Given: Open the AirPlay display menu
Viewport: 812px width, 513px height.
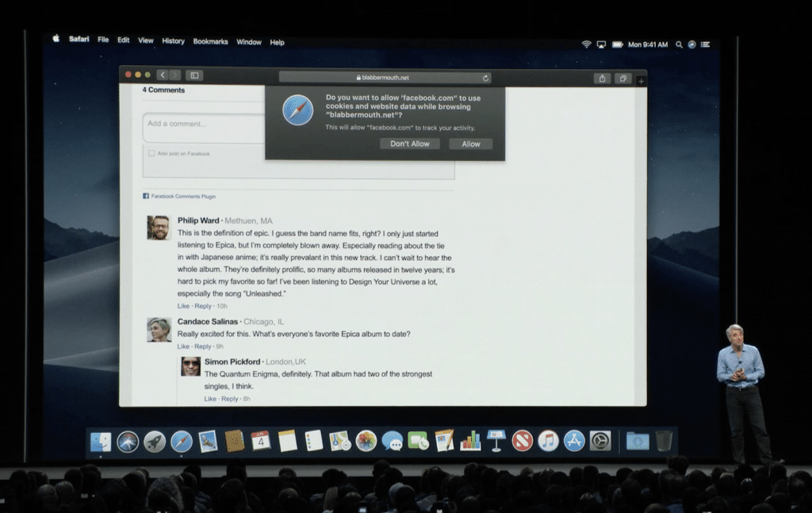Looking at the screenshot, I should pos(601,45).
